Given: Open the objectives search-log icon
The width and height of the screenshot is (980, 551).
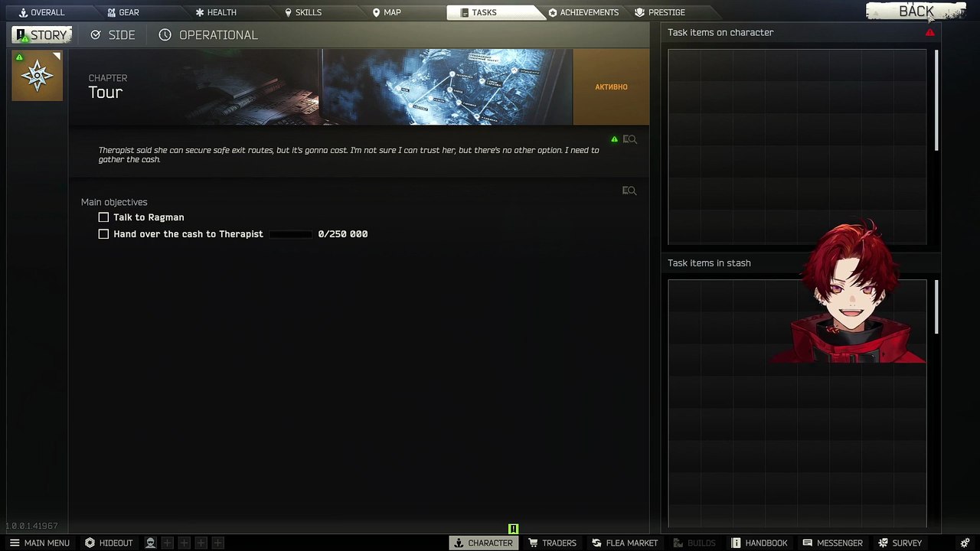Looking at the screenshot, I should click(x=629, y=191).
